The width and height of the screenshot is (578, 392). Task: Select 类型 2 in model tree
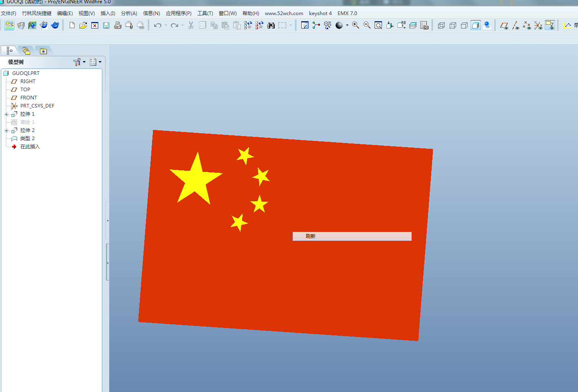(x=27, y=139)
